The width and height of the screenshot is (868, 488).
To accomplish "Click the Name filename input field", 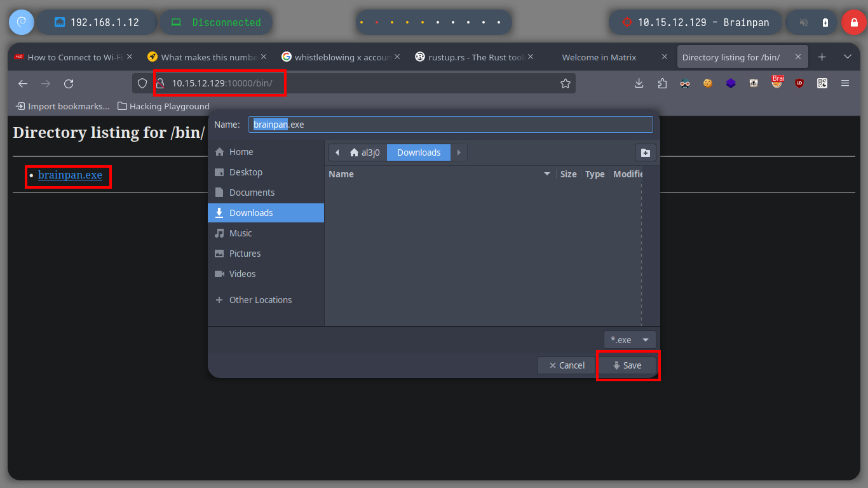I will pos(450,125).
